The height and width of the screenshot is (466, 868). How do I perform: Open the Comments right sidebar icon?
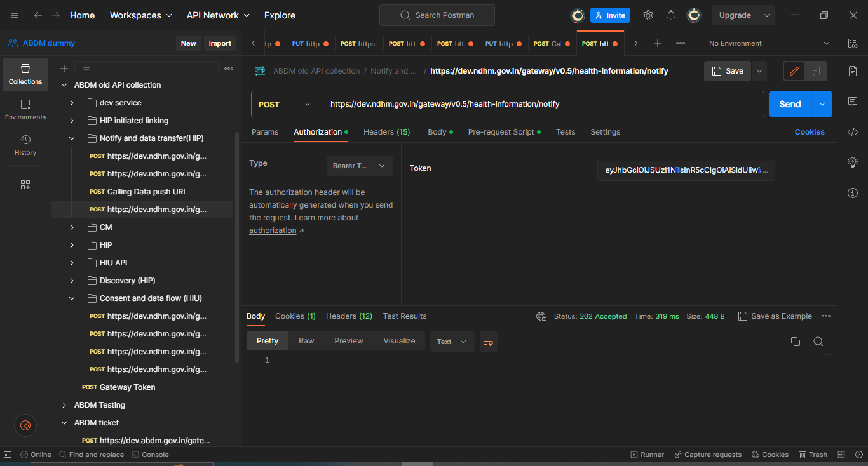click(x=853, y=102)
